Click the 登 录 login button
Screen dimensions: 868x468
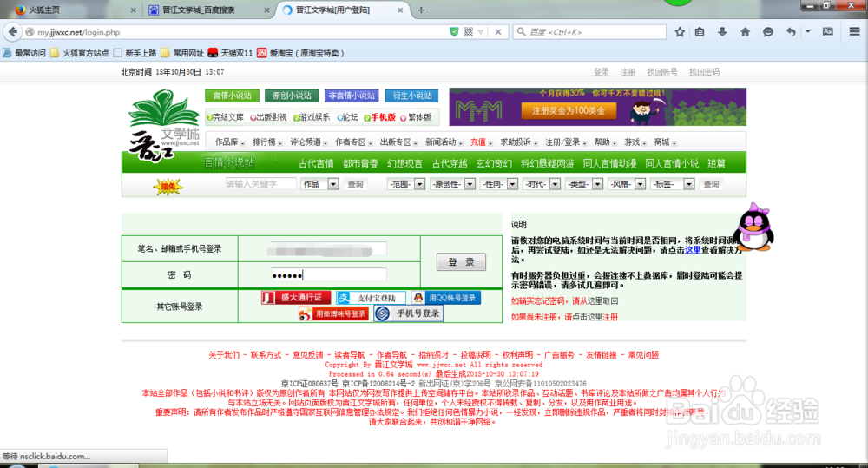[x=461, y=262]
